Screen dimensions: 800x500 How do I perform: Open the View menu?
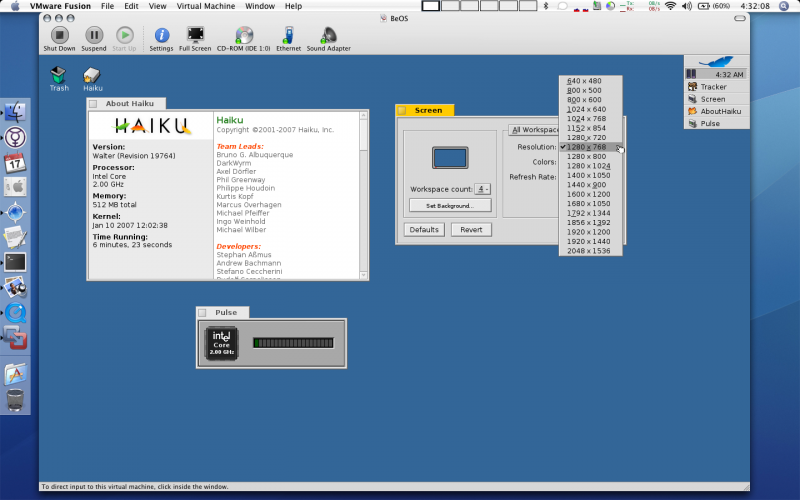coord(157,6)
